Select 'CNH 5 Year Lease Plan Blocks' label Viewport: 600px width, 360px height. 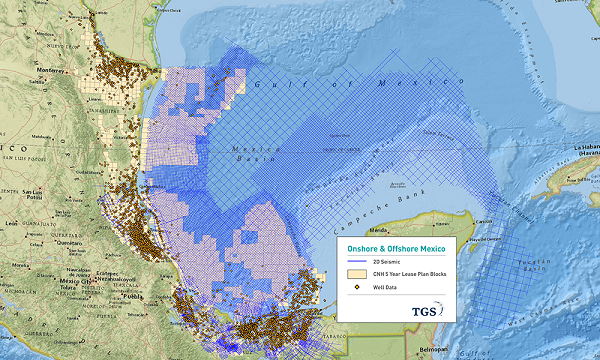[409, 274]
